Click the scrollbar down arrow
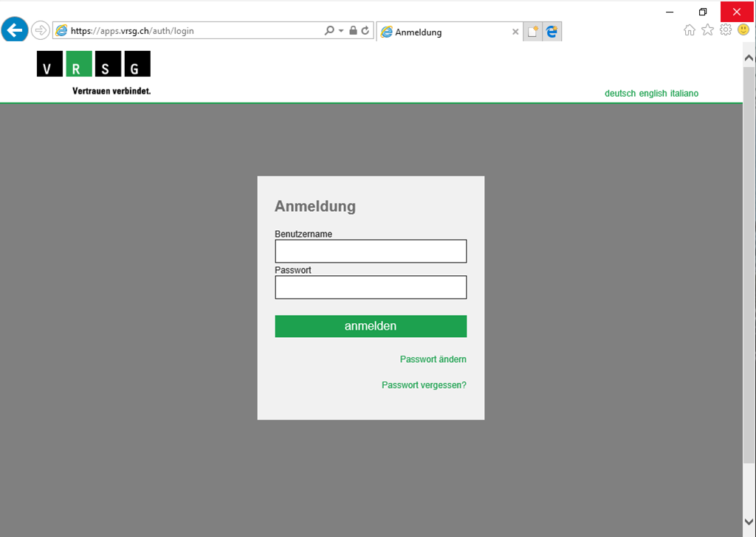The image size is (756, 537). click(x=749, y=522)
